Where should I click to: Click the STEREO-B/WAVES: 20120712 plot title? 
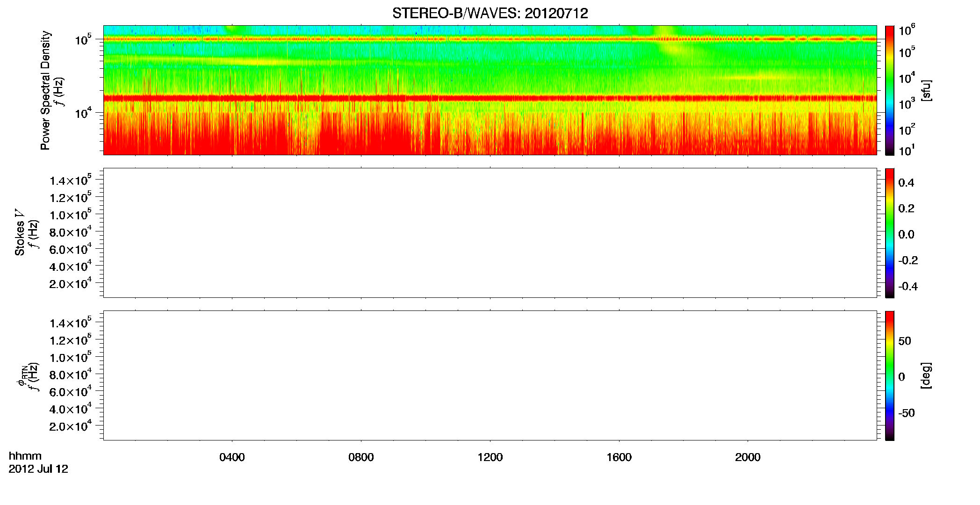click(x=490, y=13)
